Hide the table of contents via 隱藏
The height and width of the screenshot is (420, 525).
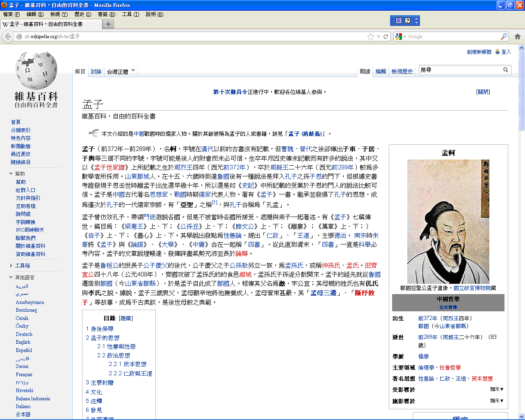pos(126,318)
